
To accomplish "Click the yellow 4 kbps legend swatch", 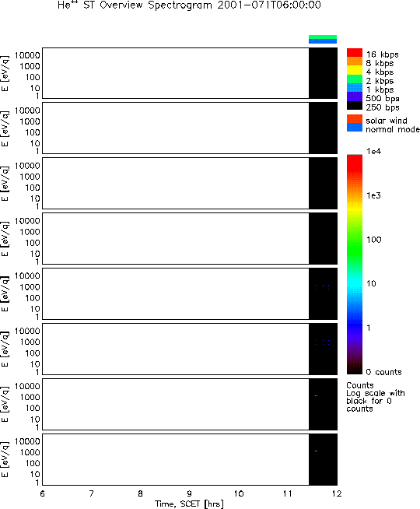I will click(x=355, y=70).
